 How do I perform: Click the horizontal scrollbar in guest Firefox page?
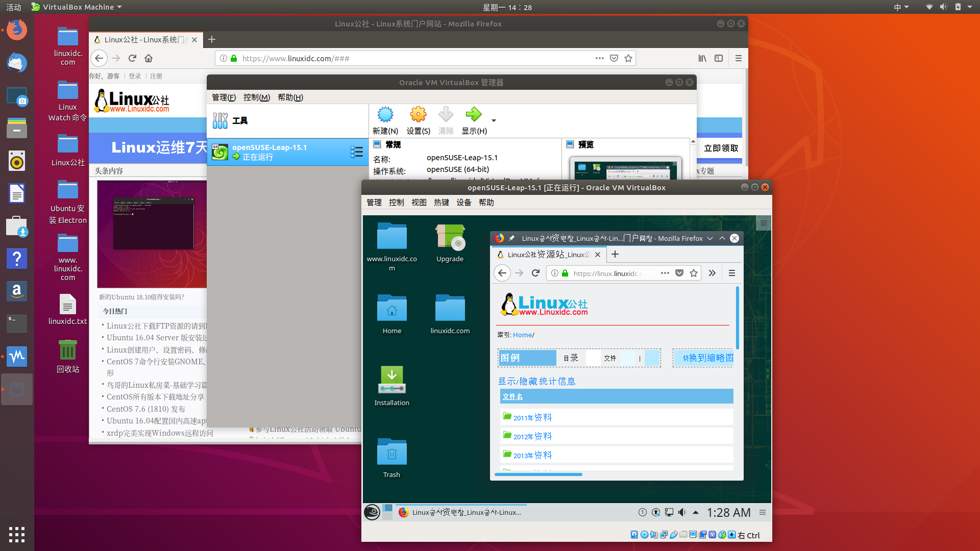point(538,474)
